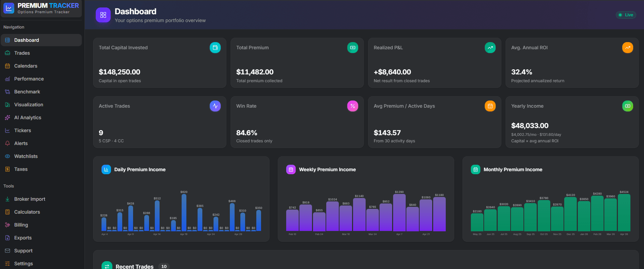This screenshot has width=644, height=269.
Task: Click the Trades sidebar icon
Action: tap(7, 53)
